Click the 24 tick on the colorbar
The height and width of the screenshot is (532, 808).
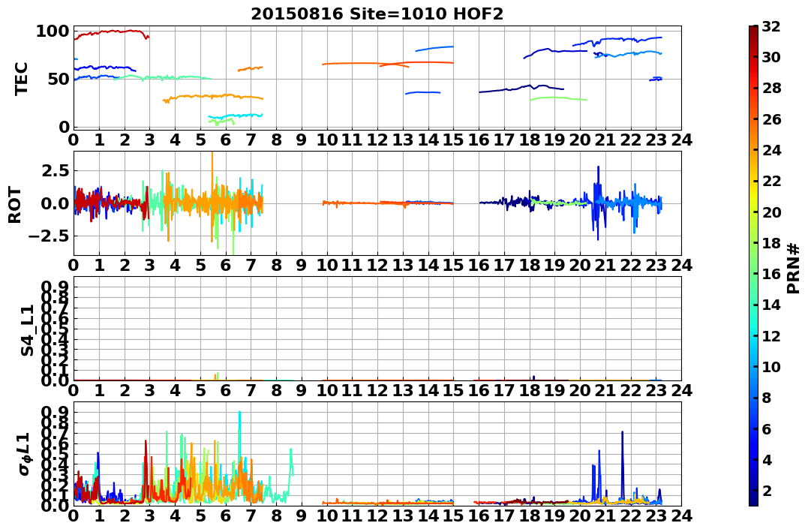[771, 150]
